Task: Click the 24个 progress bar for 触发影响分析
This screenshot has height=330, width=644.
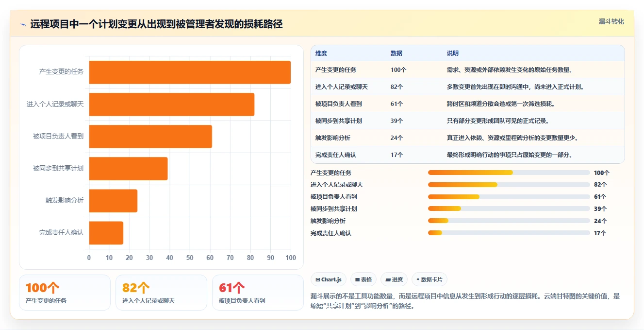Action: click(x=509, y=221)
